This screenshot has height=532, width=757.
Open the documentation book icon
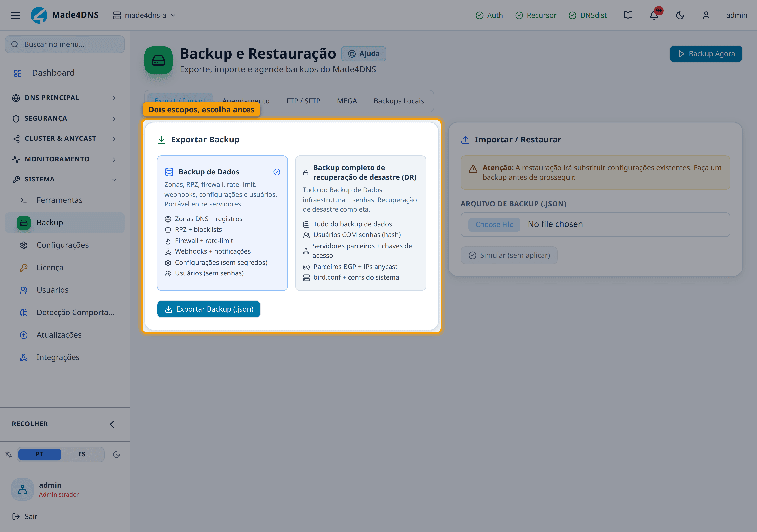628,15
